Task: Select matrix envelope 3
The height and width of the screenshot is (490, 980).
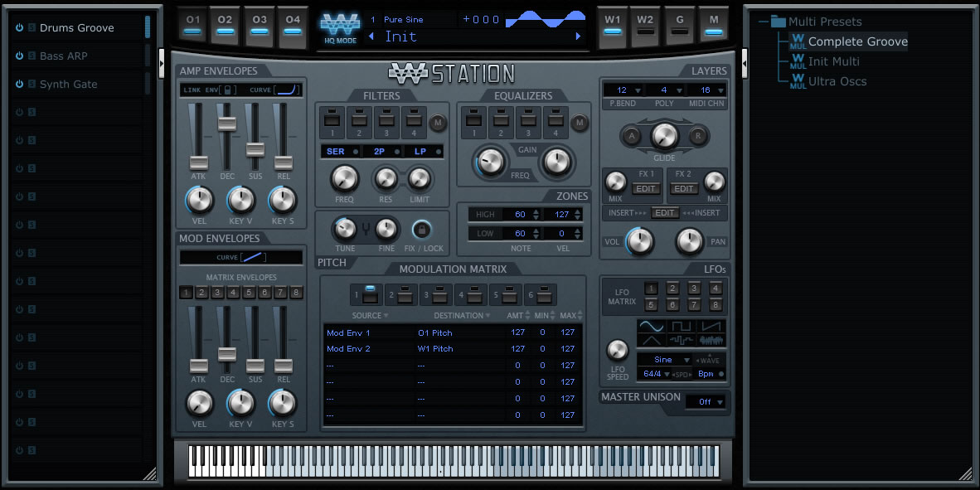Action: [217, 293]
